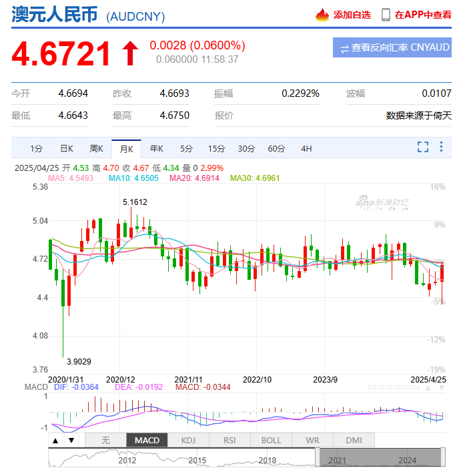Click 2015 on the overview timeline
Image resolution: width=455 pixels, height=476 pixels.
point(197,461)
